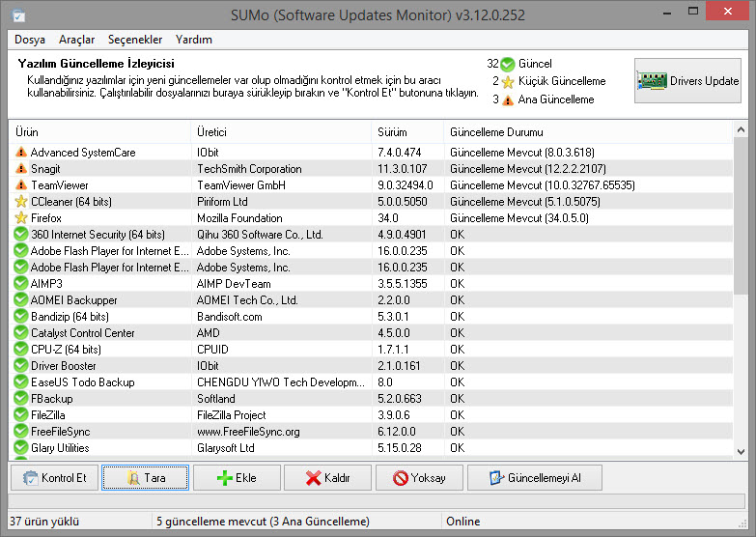Click the green check icon beside Bandizip
756x537 pixels.
click(x=20, y=316)
